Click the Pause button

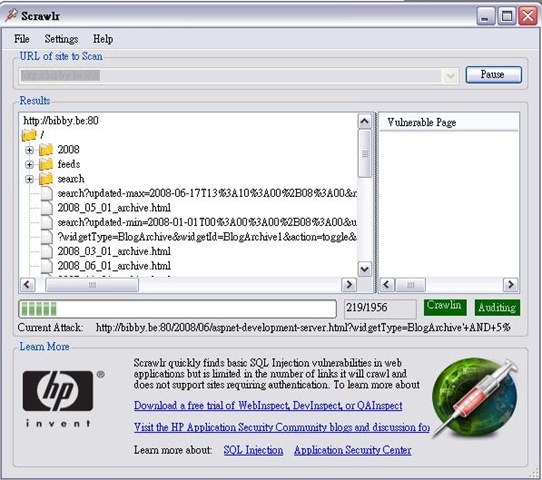[493, 75]
